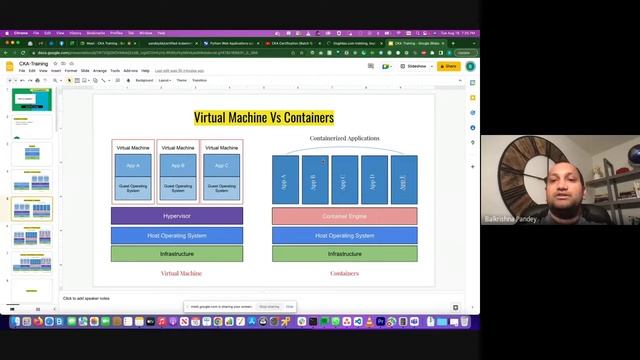Open the Arrange menu
This screenshot has width=640, height=360.
100,71
